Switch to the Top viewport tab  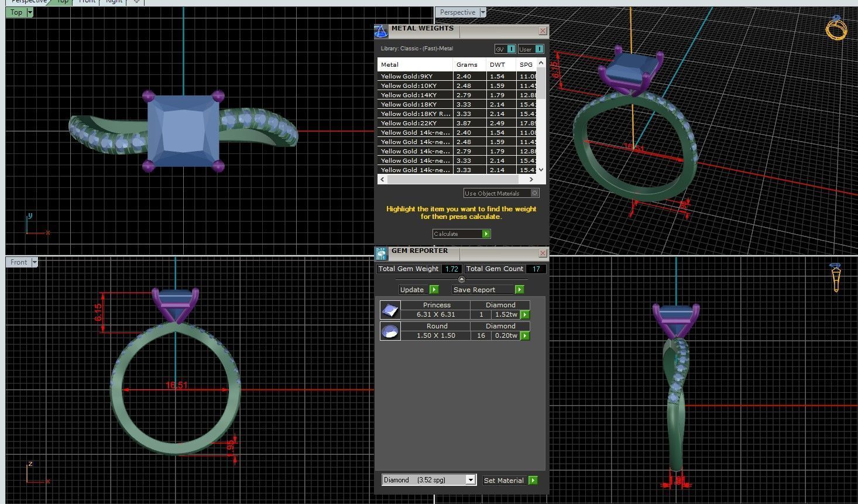pyautogui.click(x=62, y=2)
